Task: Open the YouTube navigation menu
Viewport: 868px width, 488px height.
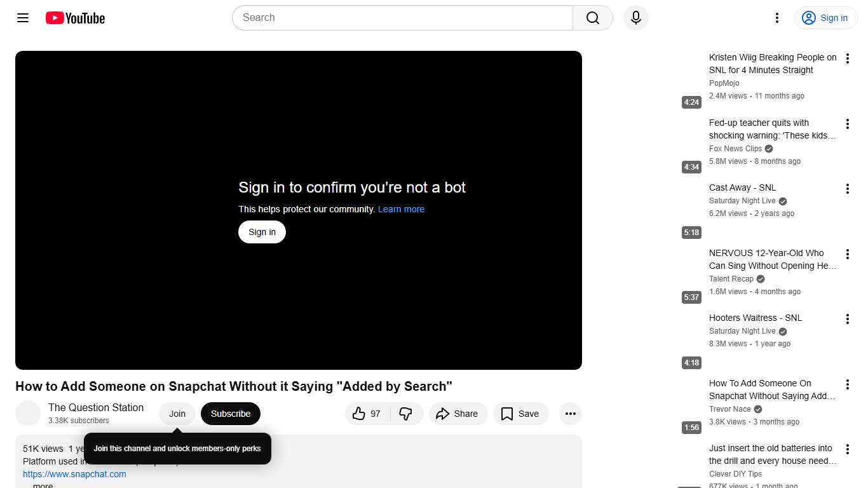Action: (22, 18)
